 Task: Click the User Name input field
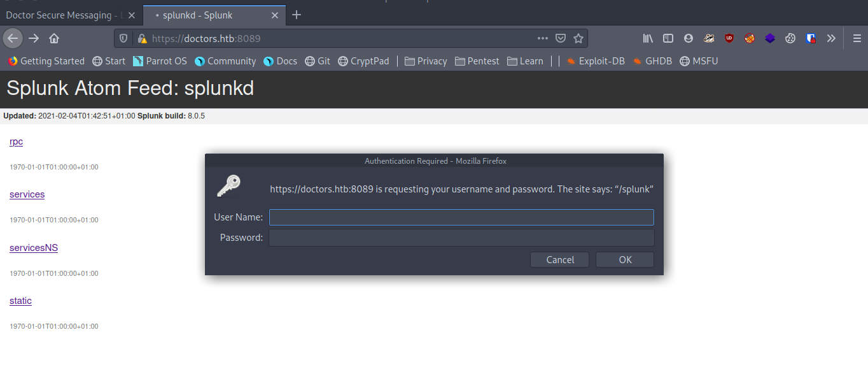(x=461, y=217)
